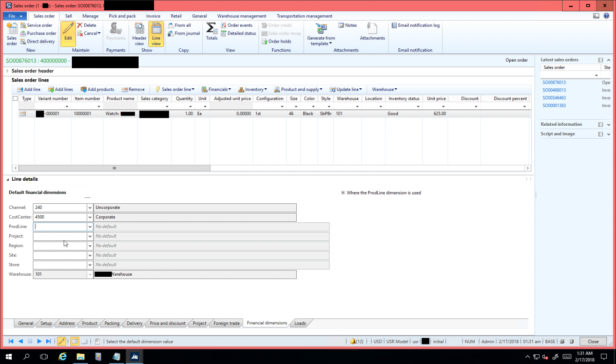Open Notes in Attachments group
616x364 pixels.
(x=348, y=25)
